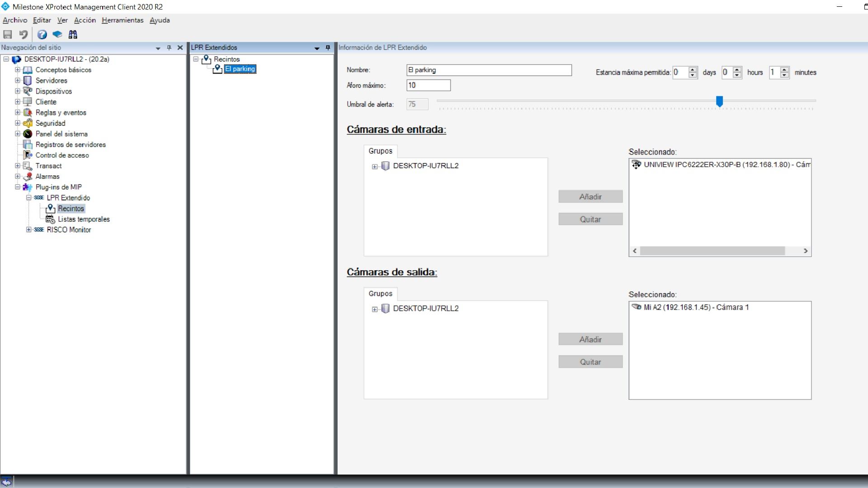Viewport: 868px width, 488px height.
Task: Click the Dispositivos camera icon
Action: 28,91
